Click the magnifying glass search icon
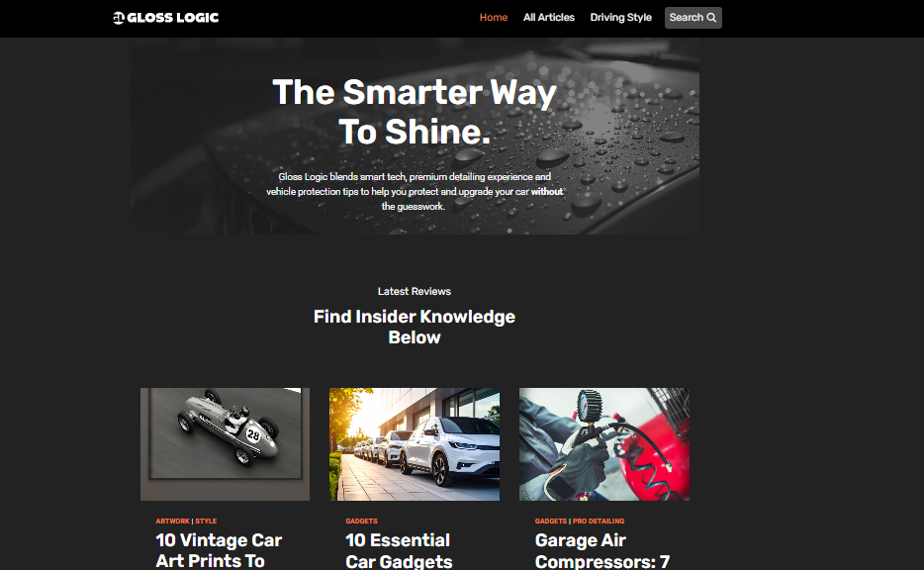The height and width of the screenshot is (570, 924). point(711,18)
